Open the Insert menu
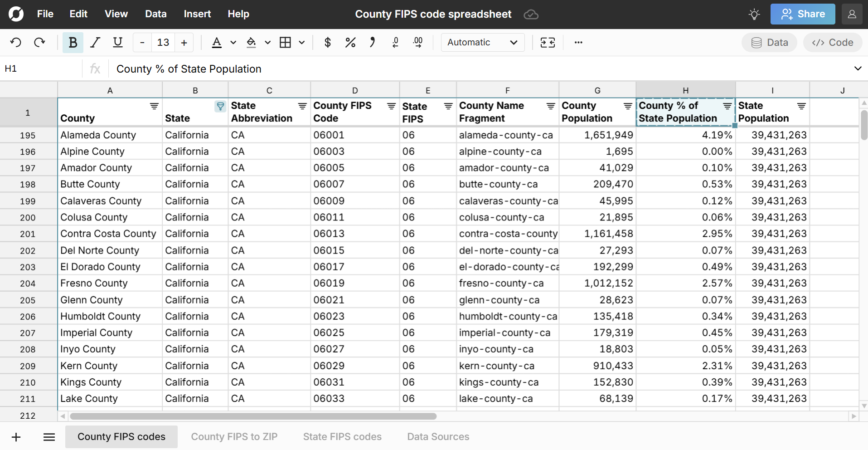 point(197,14)
